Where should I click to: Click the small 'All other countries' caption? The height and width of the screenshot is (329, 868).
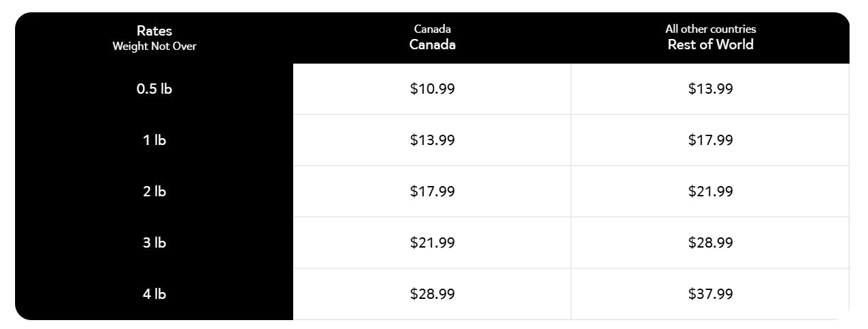pos(710,29)
